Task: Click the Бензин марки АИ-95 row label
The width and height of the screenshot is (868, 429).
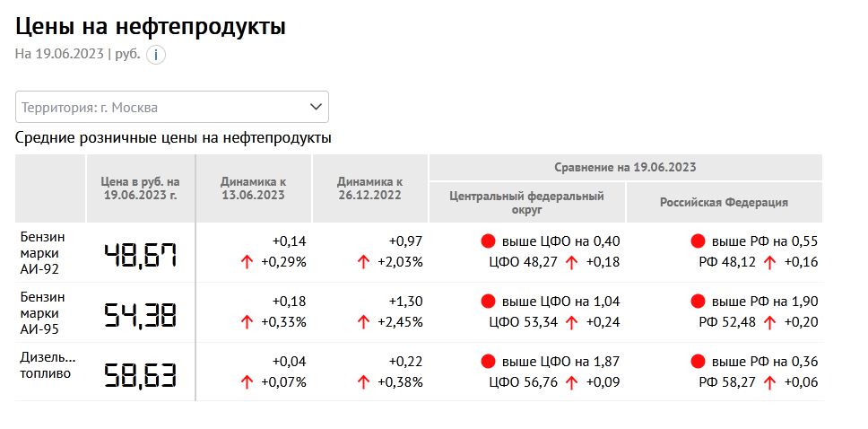Action: click(x=41, y=311)
